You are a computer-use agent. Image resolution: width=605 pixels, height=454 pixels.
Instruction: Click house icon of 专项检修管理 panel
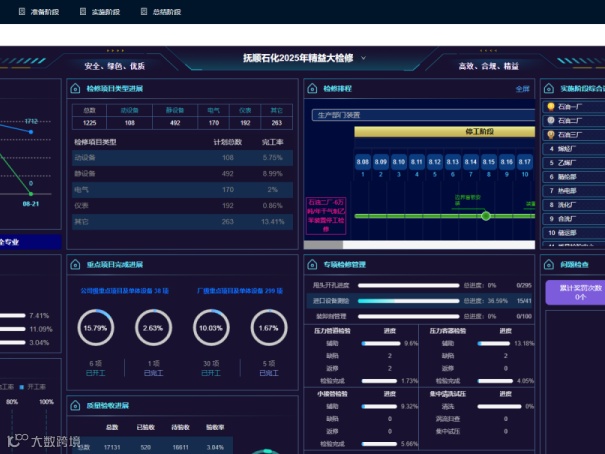pos(312,265)
